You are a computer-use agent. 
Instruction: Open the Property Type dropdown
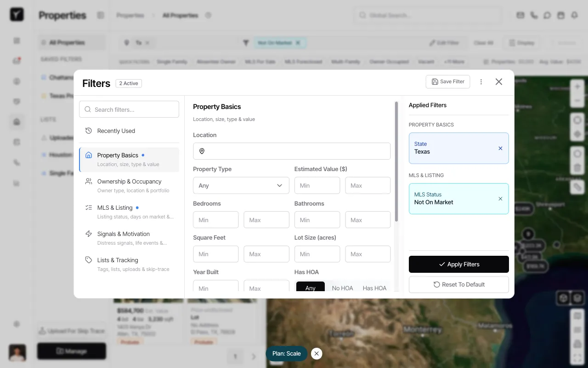pyautogui.click(x=241, y=185)
